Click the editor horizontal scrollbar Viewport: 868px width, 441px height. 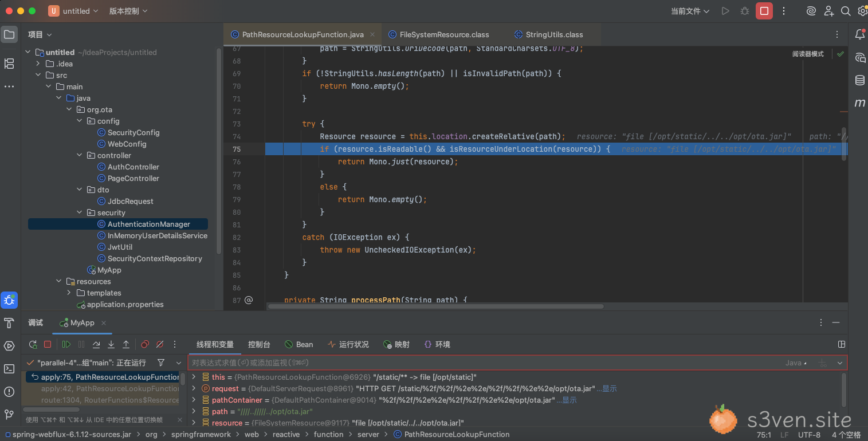[435, 306]
